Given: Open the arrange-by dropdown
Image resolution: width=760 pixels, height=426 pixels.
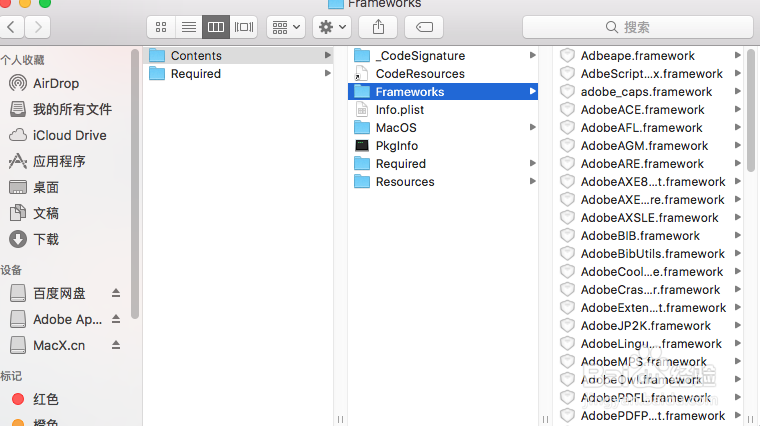Looking at the screenshot, I should click(285, 27).
